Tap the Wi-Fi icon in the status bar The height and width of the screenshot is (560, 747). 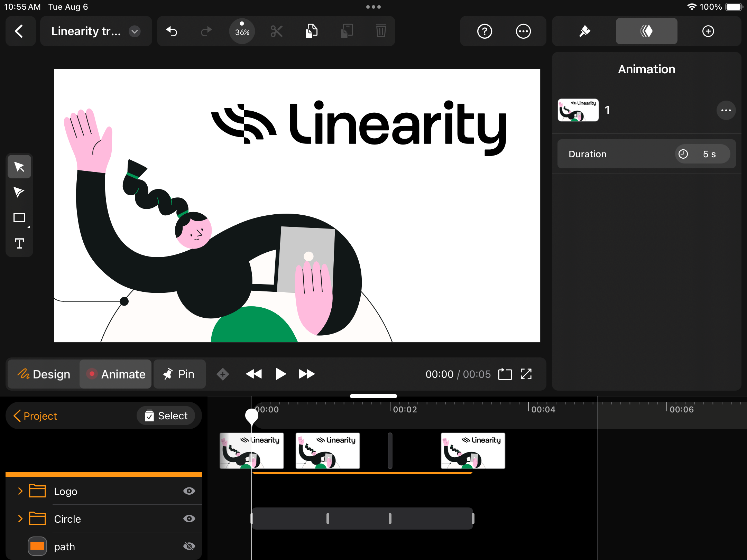[692, 7]
